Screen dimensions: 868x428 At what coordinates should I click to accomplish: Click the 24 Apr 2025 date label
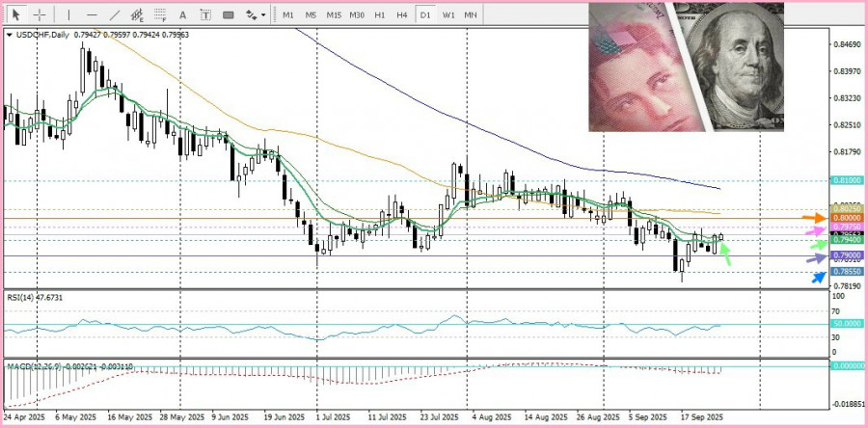[22, 416]
